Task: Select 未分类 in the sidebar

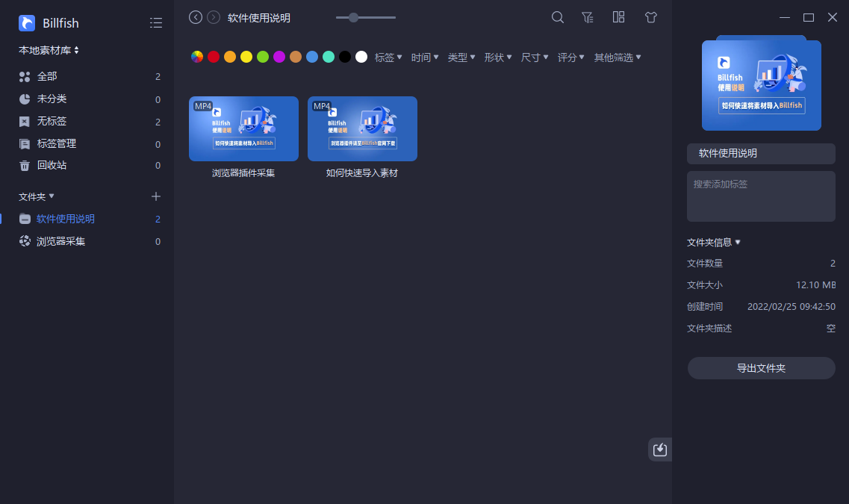Action: tap(52, 99)
